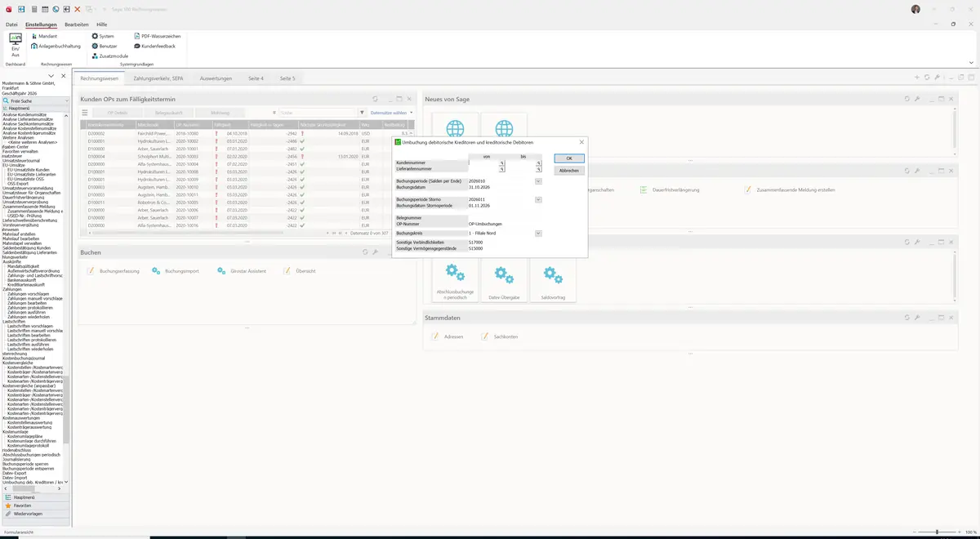Open Saldovortrag tile
The height and width of the screenshot is (539, 980).
[x=553, y=280]
